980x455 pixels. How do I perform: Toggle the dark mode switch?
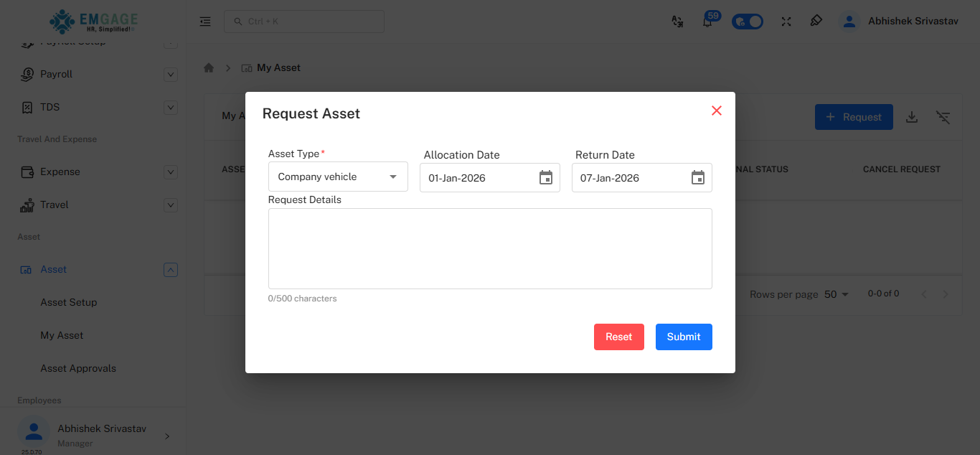tap(747, 21)
